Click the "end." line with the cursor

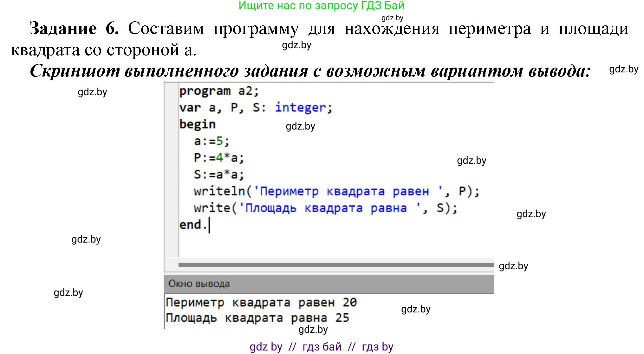pos(194,224)
